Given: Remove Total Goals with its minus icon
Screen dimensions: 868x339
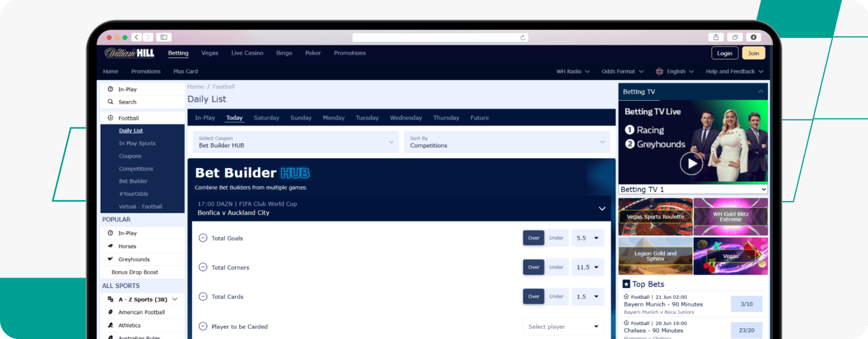Looking at the screenshot, I should coord(203,238).
